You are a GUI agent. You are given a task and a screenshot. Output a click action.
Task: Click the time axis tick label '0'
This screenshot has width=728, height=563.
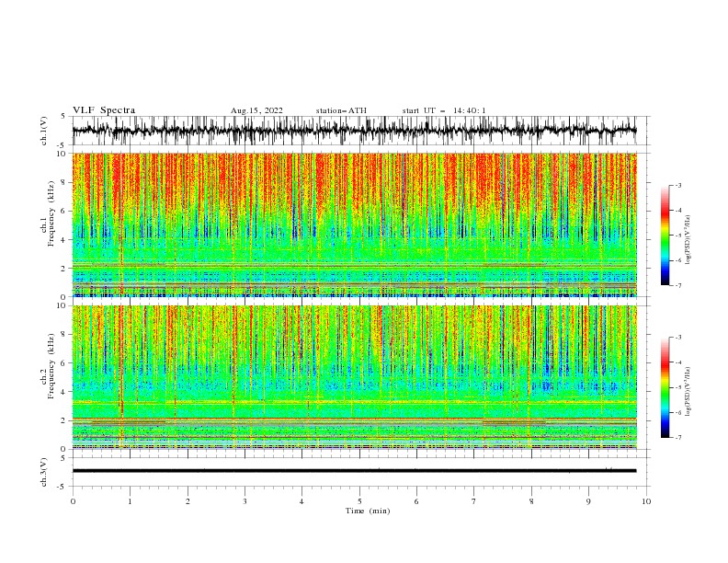[73, 501]
